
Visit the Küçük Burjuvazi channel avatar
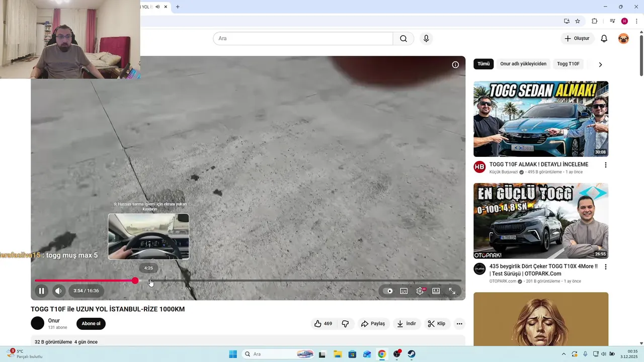coord(479,167)
